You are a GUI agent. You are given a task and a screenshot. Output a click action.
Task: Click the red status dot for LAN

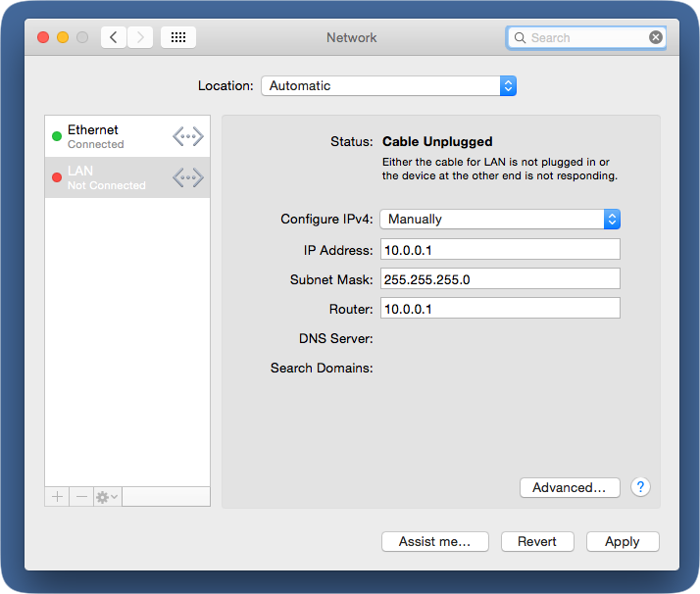[x=57, y=177]
